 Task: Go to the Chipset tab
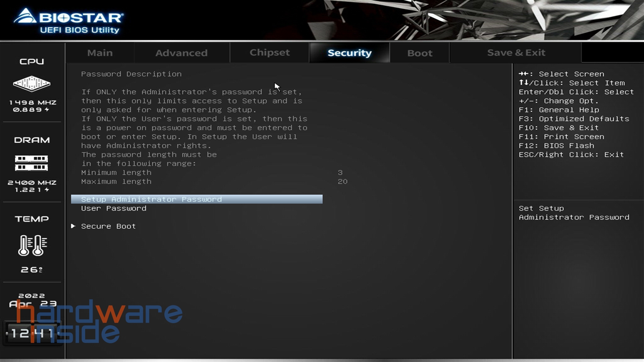269,53
